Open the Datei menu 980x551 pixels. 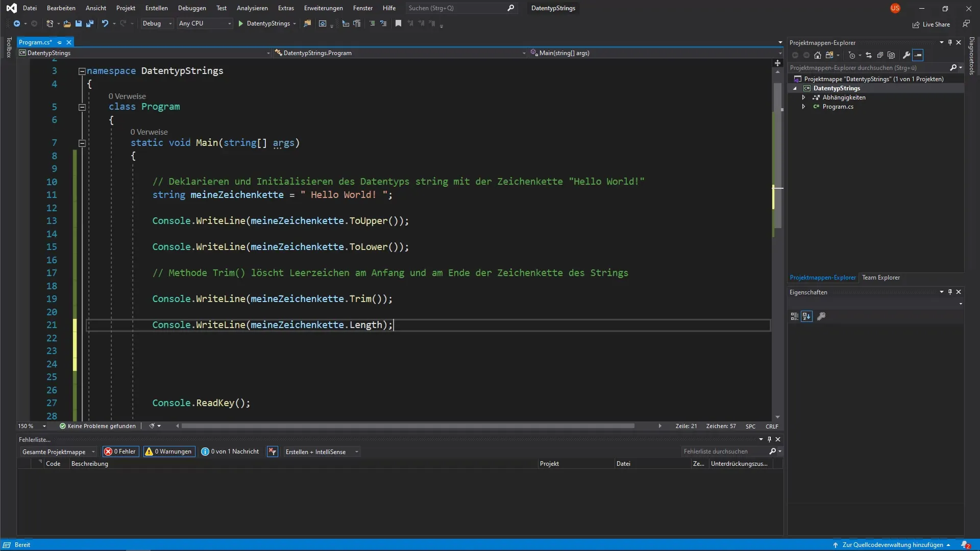[30, 8]
